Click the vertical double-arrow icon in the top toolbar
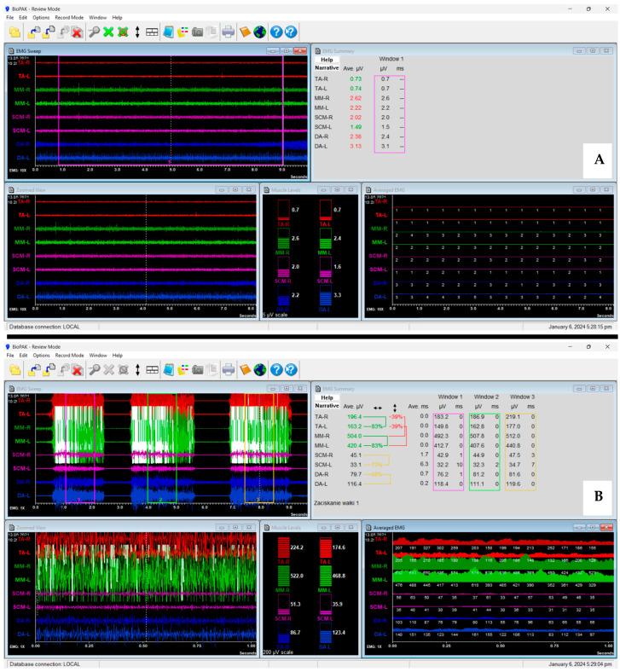This screenshot has height=672, width=620. [137, 32]
